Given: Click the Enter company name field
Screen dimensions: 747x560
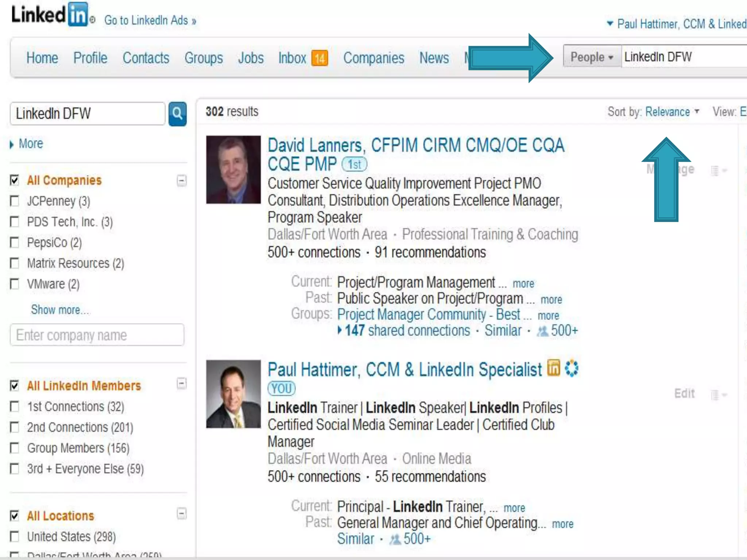Looking at the screenshot, I should coord(97,335).
